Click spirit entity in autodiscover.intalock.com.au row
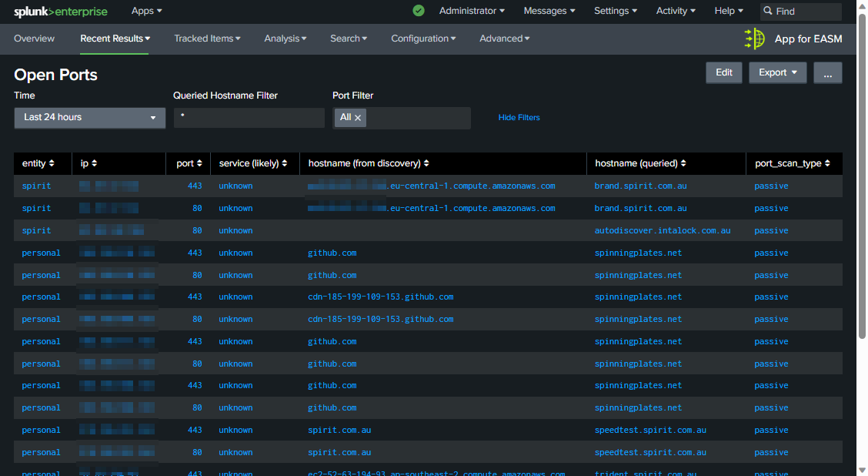This screenshot has width=868, height=476. [36, 230]
